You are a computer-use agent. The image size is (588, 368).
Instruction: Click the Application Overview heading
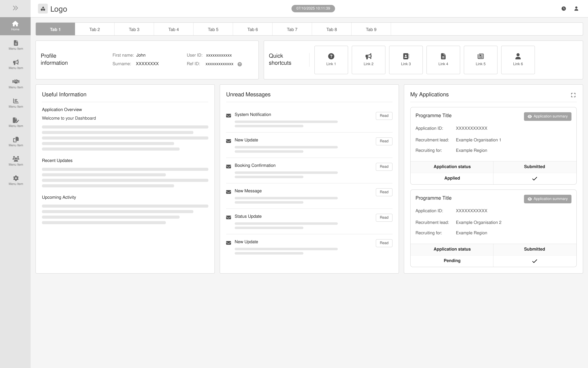tap(62, 109)
